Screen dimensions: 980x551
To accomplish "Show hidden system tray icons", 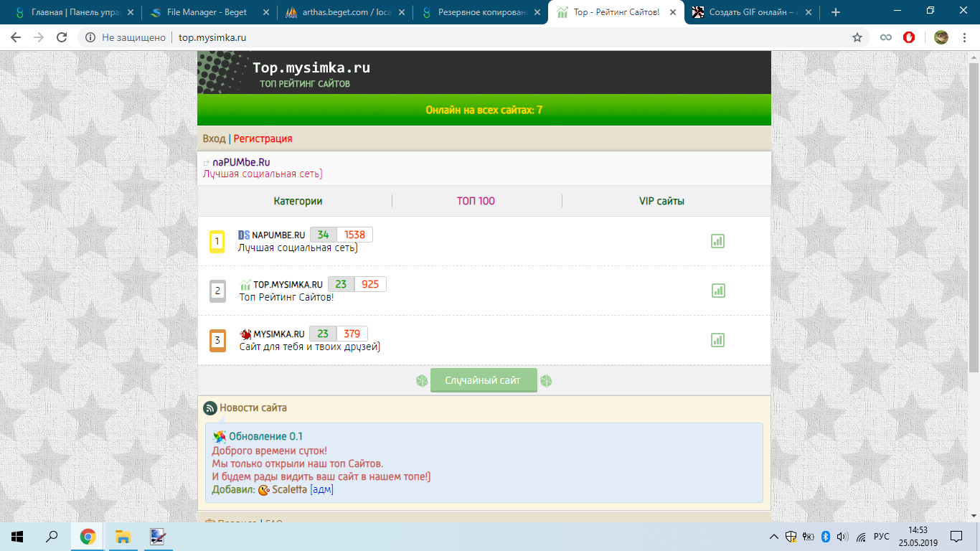I will pos(773,537).
